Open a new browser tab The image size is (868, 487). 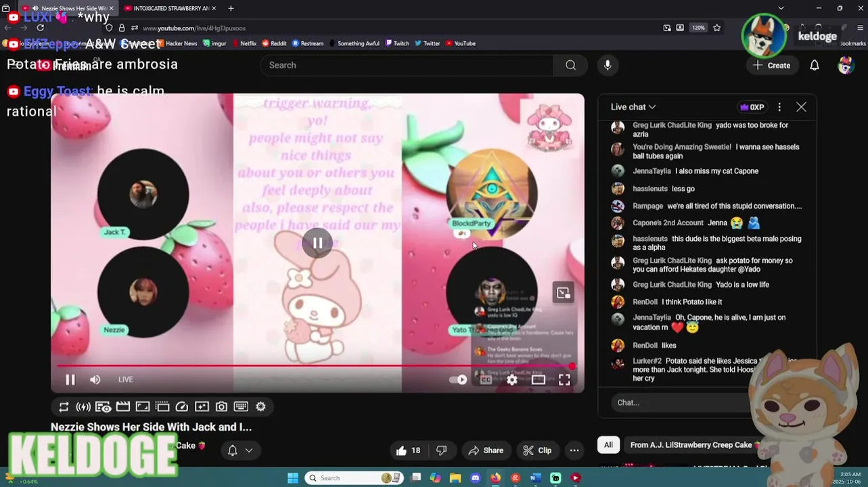tap(231, 8)
